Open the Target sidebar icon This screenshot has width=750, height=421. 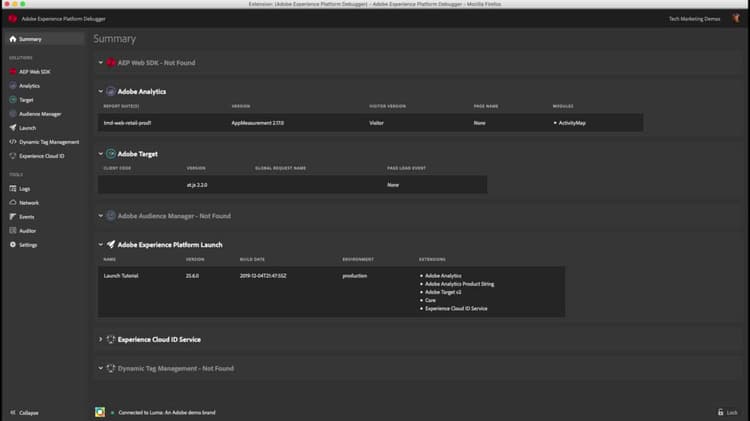click(13, 100)
